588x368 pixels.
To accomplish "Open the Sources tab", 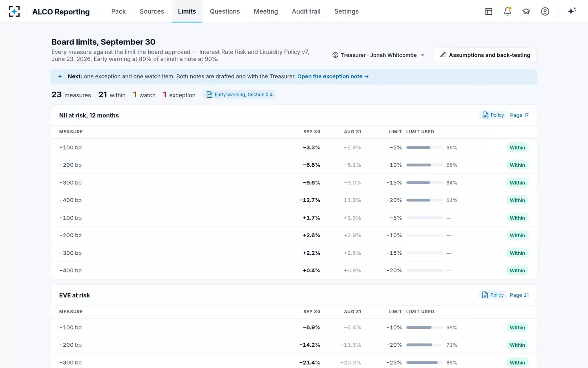I will click(x=152, y=11).
